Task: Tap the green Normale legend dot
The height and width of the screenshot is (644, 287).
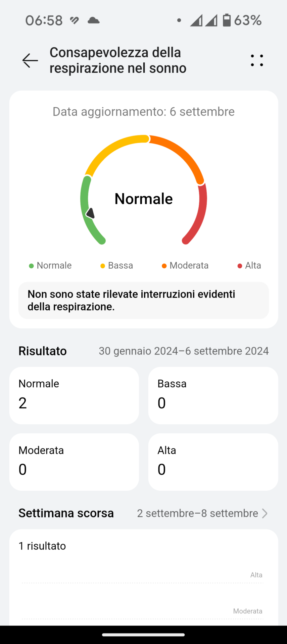Action: (31, 266)
